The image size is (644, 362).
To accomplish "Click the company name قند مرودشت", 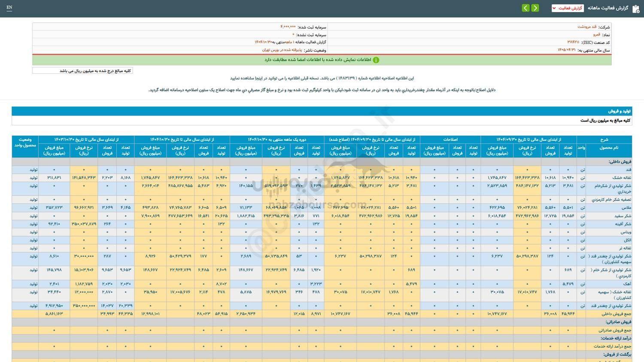I will pos(587,27).
